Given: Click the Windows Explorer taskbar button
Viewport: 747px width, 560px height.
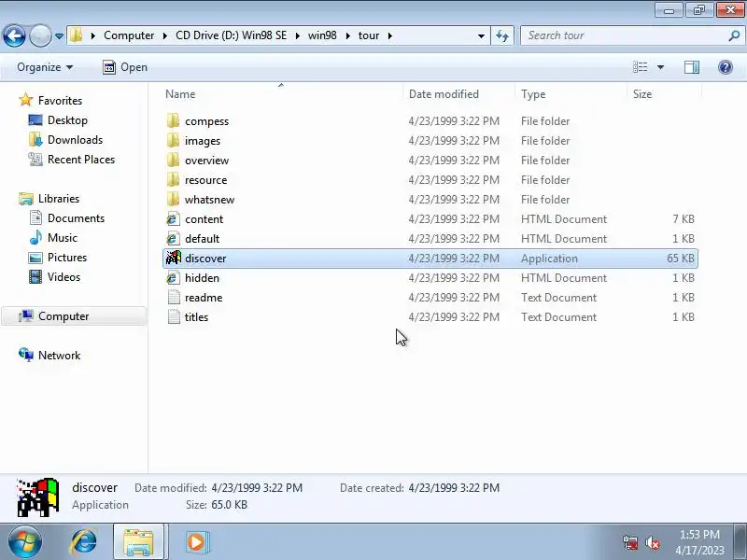Looking at the screenshot, I should 138,542.
